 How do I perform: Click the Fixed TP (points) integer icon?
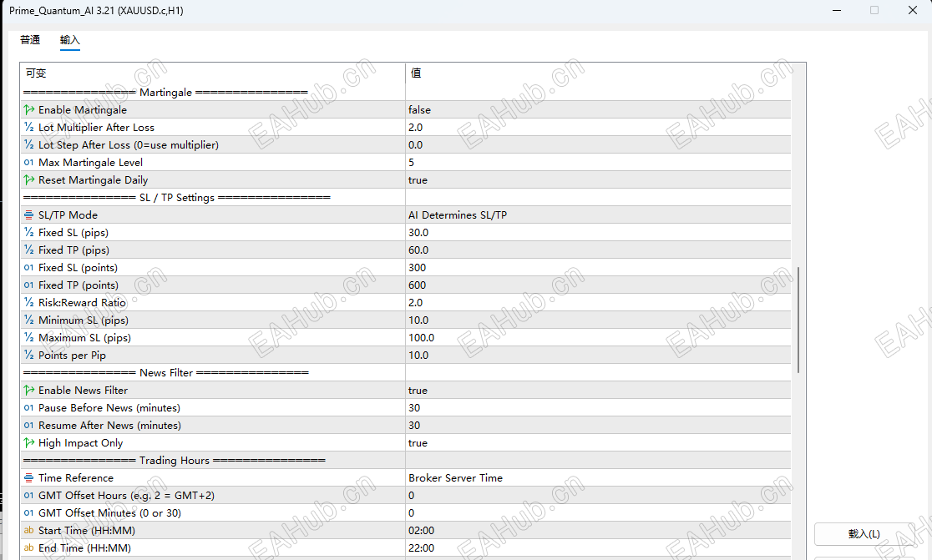point(28,285)
